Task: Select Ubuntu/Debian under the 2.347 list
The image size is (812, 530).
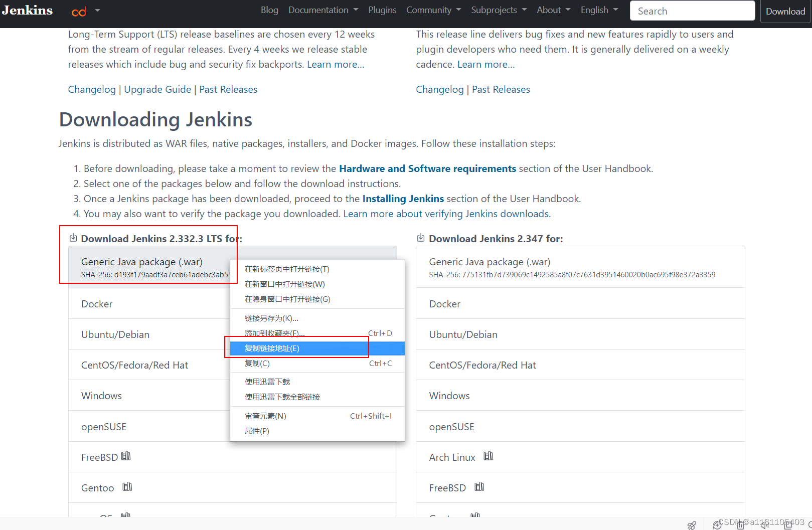Action: click(580, 334)
